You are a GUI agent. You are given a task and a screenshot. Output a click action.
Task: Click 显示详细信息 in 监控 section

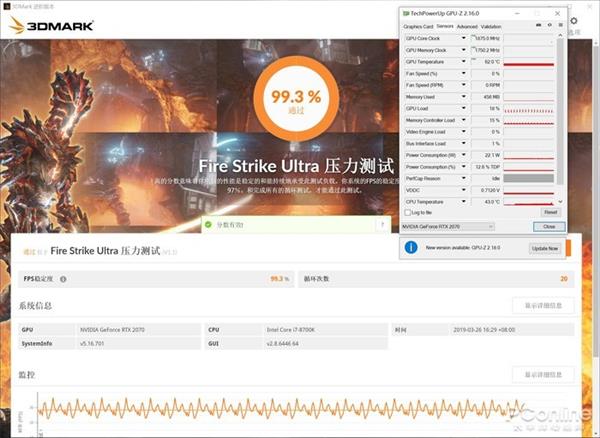tap(543, 374)
